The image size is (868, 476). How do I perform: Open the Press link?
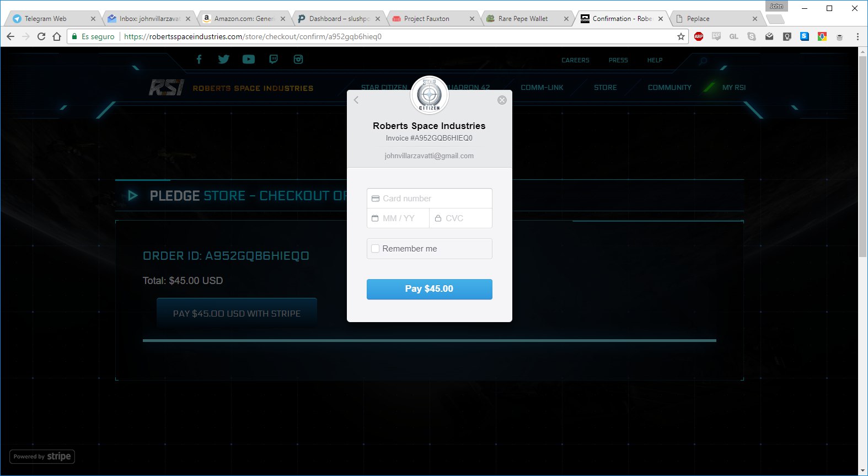(x=618, y=60)
